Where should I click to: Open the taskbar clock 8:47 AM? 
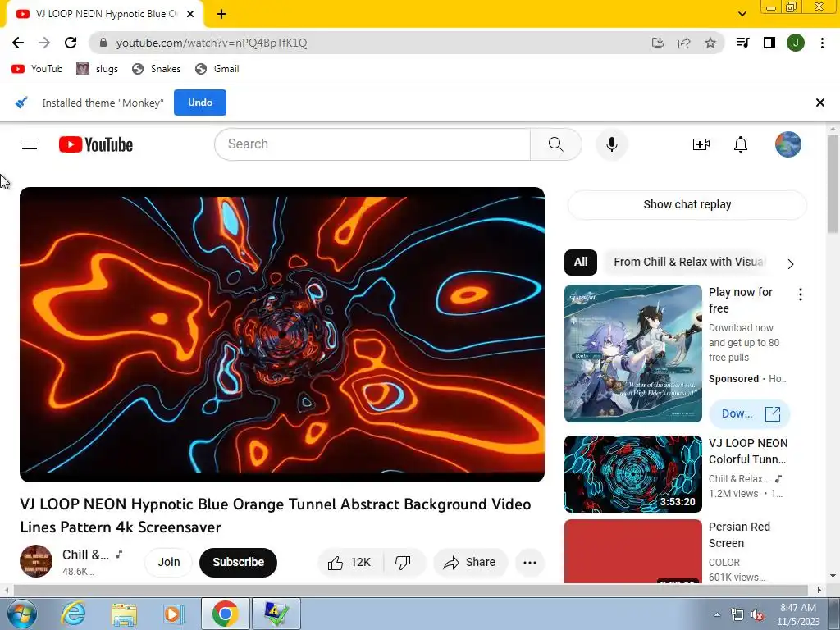pos(798,614)
